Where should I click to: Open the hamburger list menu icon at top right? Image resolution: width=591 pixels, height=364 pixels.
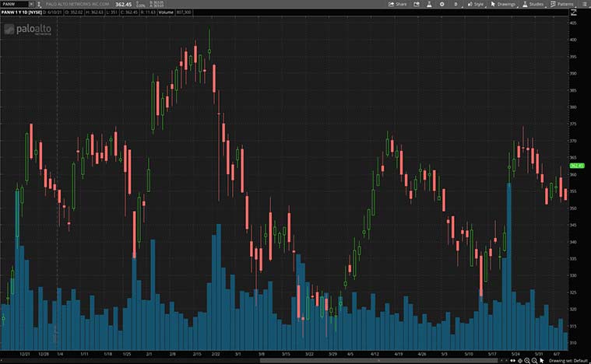point(584,4)
